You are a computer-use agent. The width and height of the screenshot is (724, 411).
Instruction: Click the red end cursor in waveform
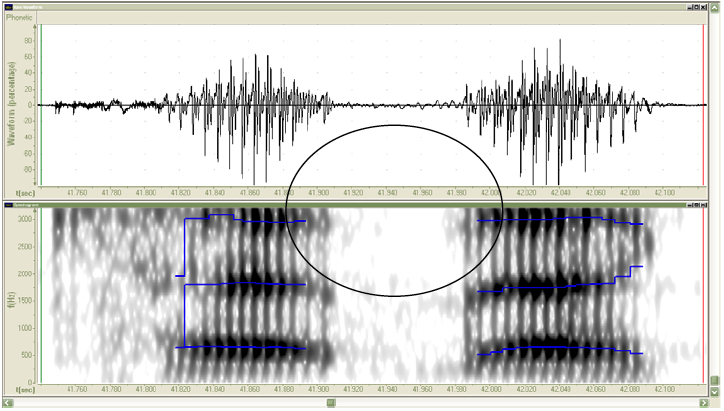coord(703,105)
